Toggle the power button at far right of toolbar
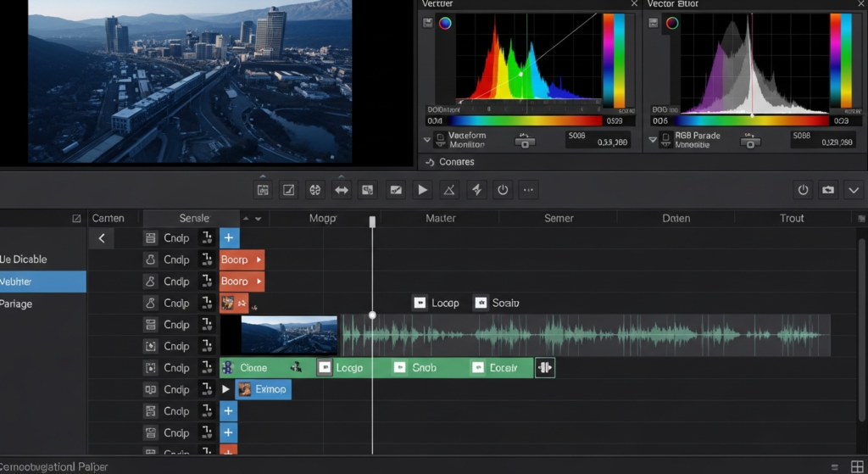The image size is (868, 474). (803, 190)
